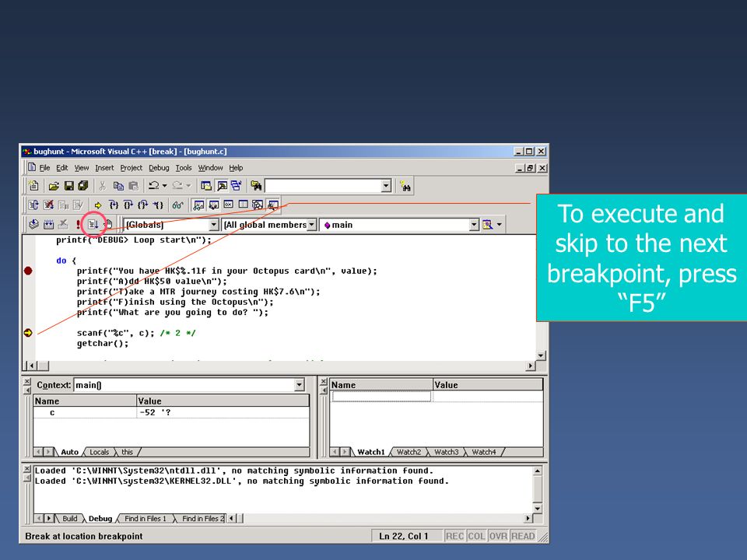
Task: Click the New Text File icon
Action: coord(33,186)
